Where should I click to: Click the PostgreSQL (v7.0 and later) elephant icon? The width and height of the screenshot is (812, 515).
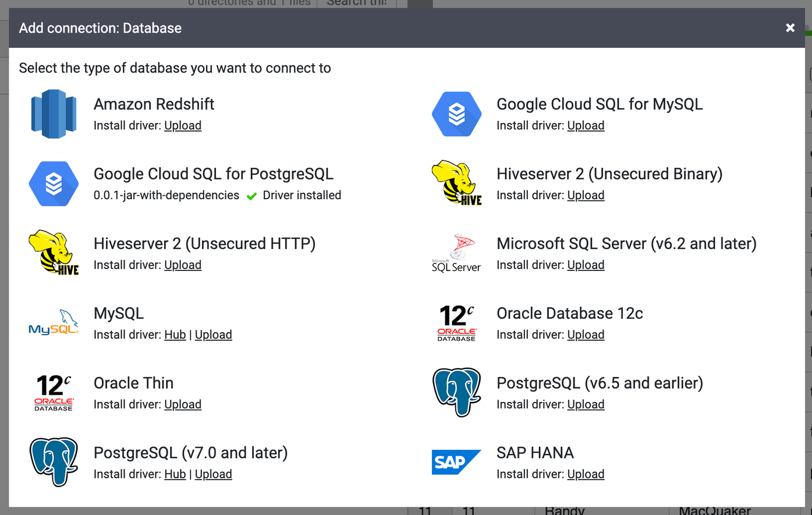coord(54,463)
